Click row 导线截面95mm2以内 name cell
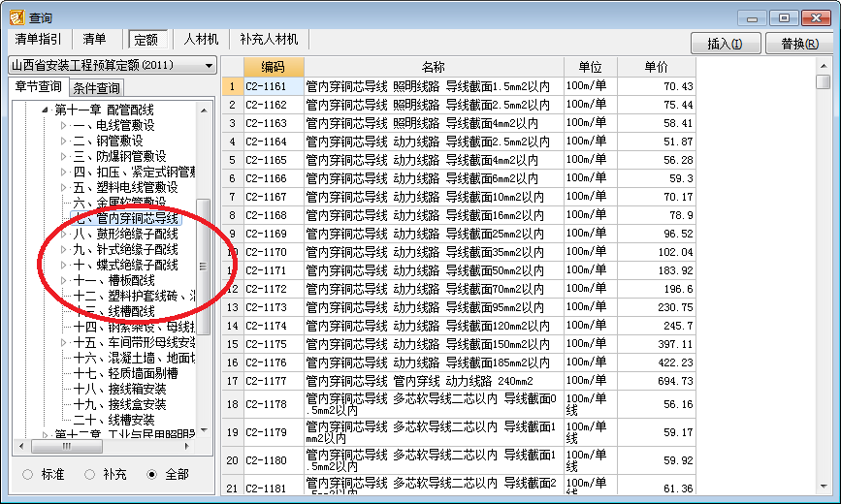The height and width of the screenshot is (504, 841). [x=434, y=307]
